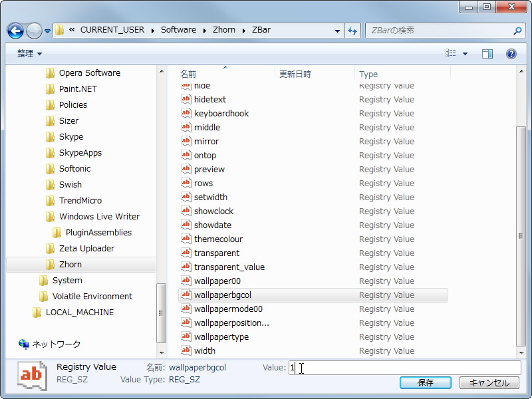Screen dimensions: 532x399
Task: Click the キャンセル cancel button
Action: click(x=489, y=383)
